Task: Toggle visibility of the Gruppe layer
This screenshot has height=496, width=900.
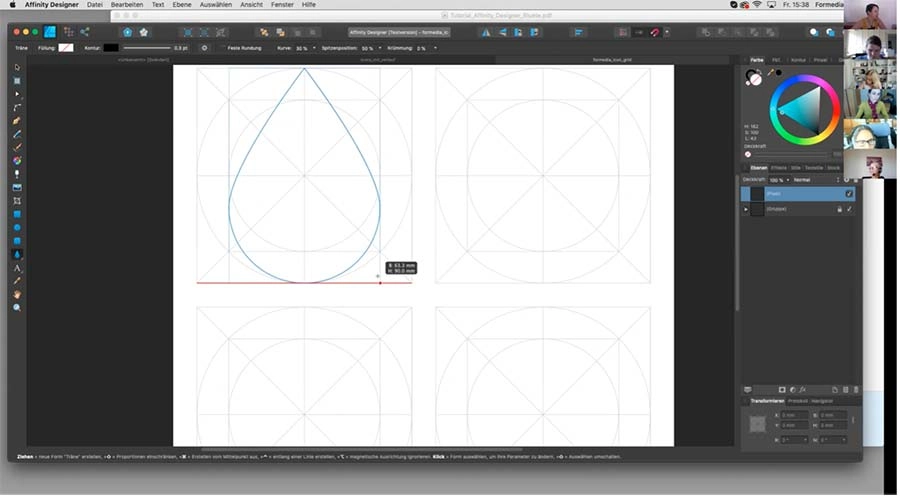Action: 849,209
